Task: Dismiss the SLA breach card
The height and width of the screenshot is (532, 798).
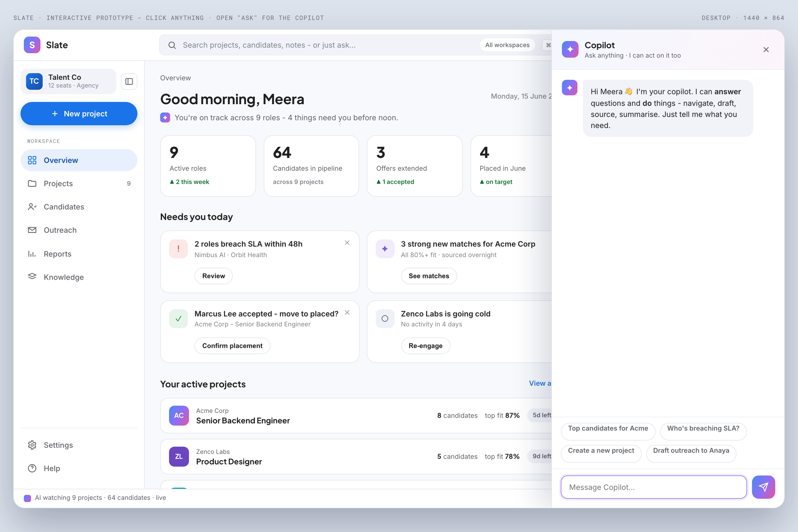Action: pyautogui.click(x=347, y=243)
